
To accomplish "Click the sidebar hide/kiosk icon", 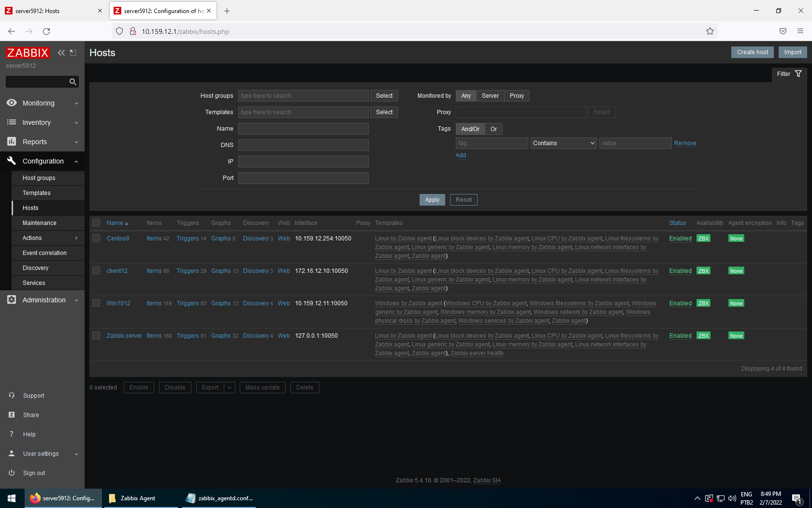I will (x=73, y=53).
